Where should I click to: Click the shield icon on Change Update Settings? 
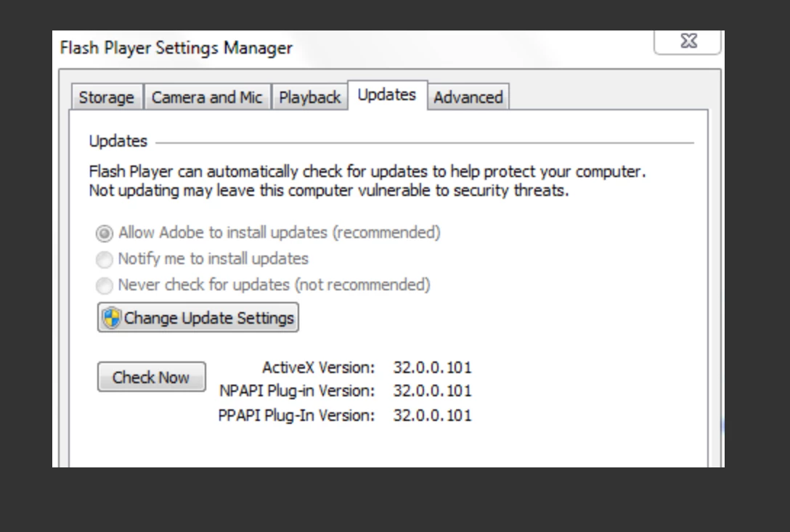(111, 318)
